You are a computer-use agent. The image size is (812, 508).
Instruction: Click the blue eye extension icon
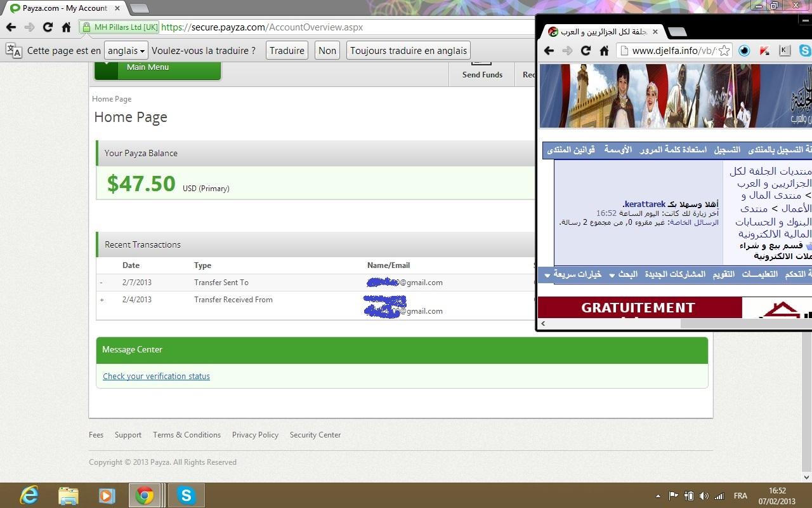click(744, 51)
